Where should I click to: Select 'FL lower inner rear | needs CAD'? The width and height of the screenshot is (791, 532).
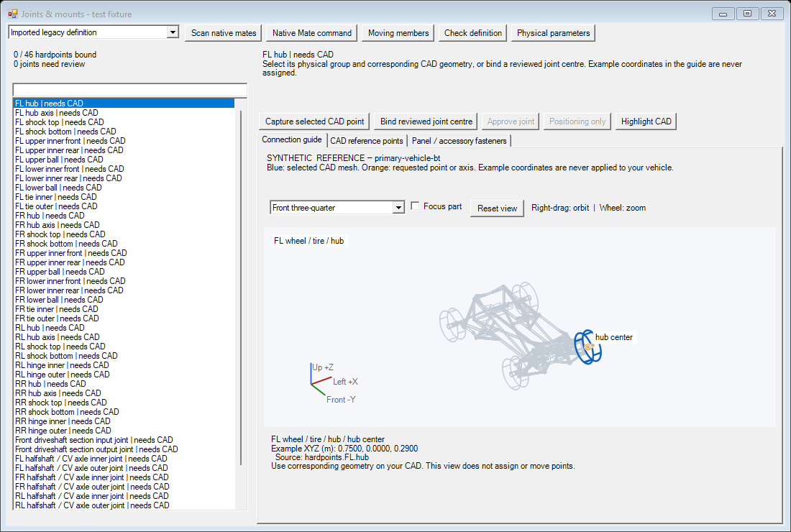click(x=124, y=178)
